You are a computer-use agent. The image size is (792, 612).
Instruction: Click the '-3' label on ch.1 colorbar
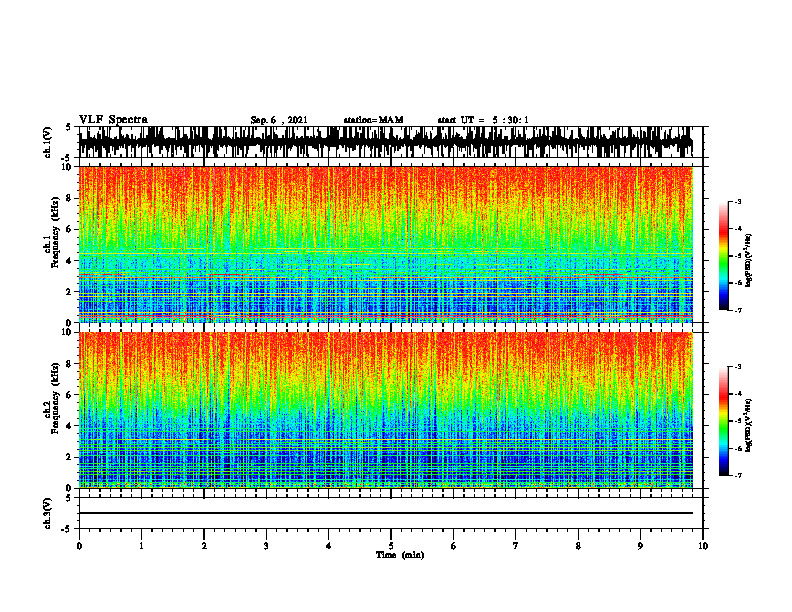[738, 201]
